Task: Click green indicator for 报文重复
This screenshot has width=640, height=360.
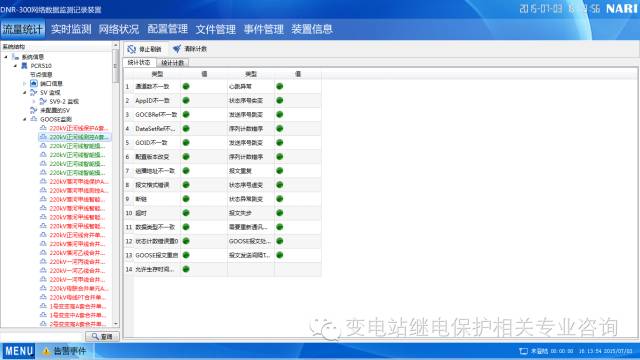Action: 280,171
